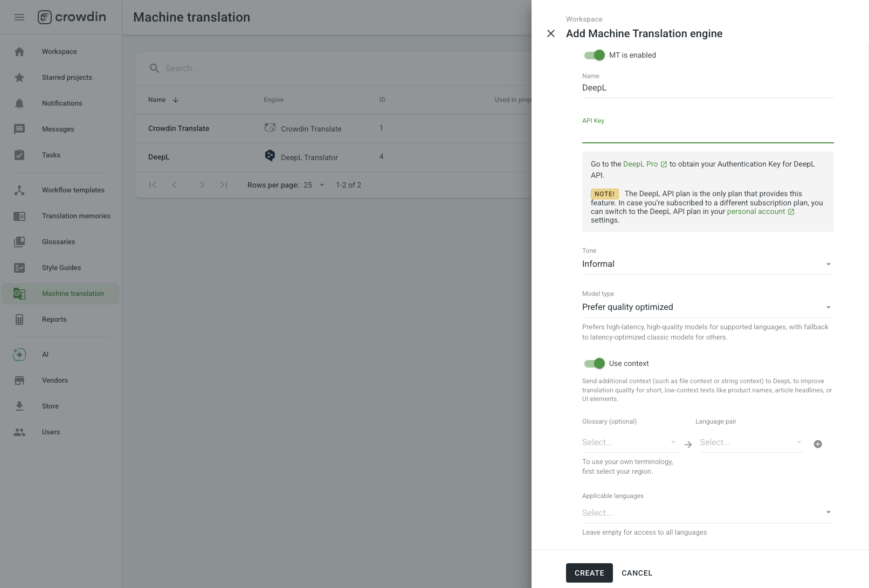Click the Name column sort arrow

point(175,100)
